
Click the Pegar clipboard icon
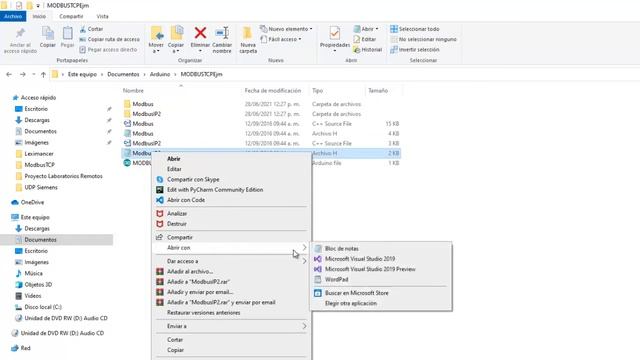[67, 33]
